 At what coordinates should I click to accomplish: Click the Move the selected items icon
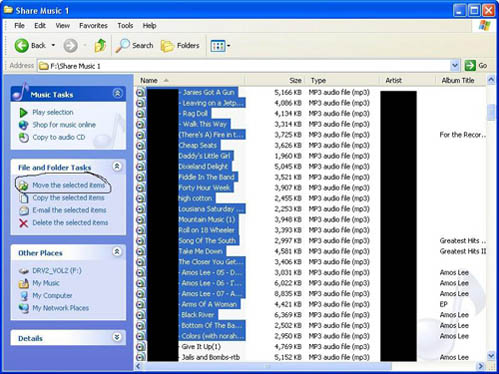pos(23,185)
